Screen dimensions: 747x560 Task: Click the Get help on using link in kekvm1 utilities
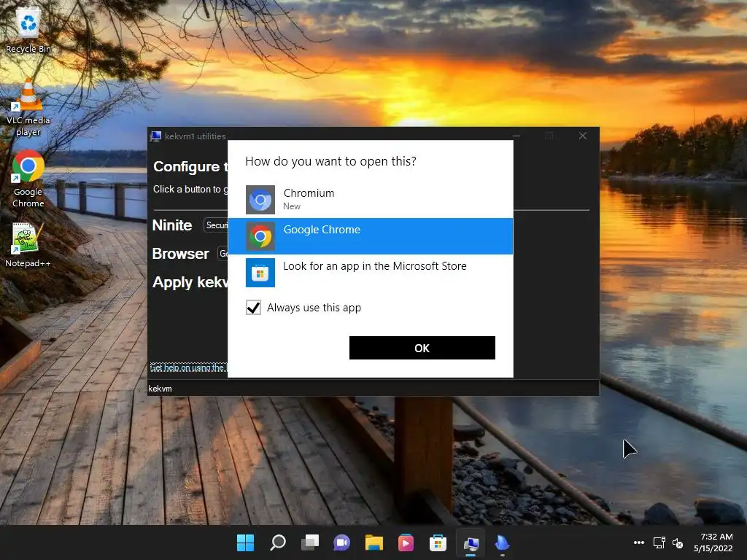(188, 367)
